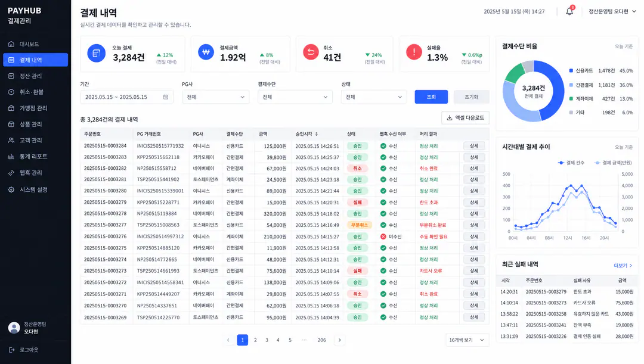Click 계좌이체 green legend swatch
644x364 pixels.
point(571,98)
